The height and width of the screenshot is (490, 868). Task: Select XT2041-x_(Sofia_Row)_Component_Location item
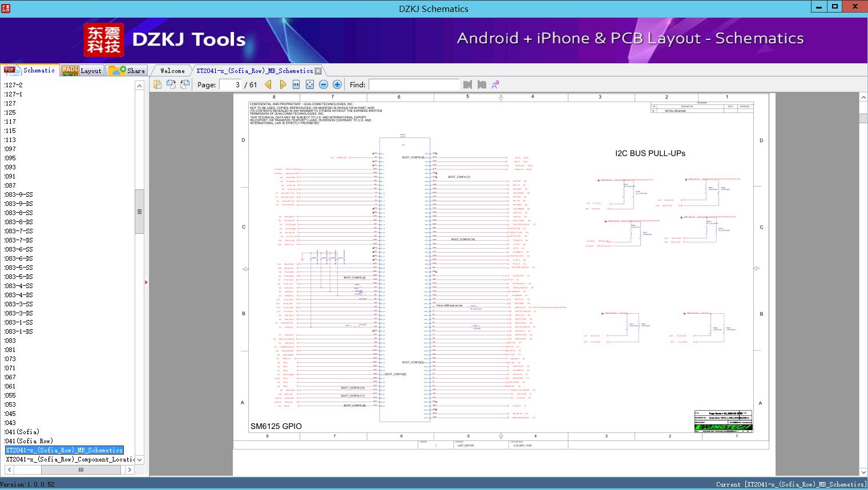[x=70, y=459]
